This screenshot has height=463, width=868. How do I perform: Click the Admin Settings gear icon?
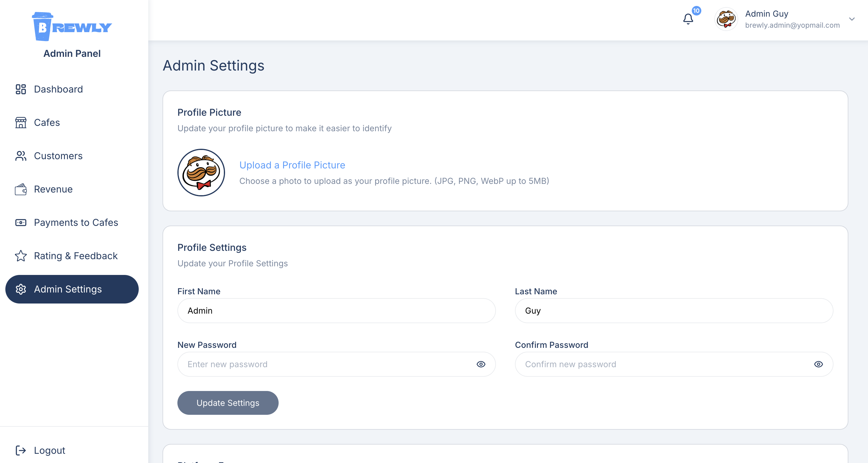(x=21, y=289)
